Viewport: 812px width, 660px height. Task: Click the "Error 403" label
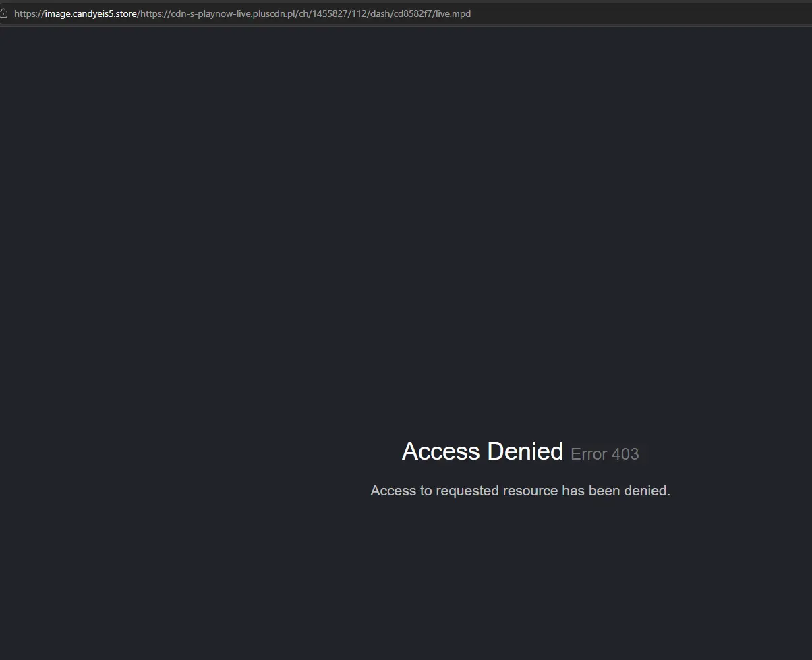[x=604, y=454]
